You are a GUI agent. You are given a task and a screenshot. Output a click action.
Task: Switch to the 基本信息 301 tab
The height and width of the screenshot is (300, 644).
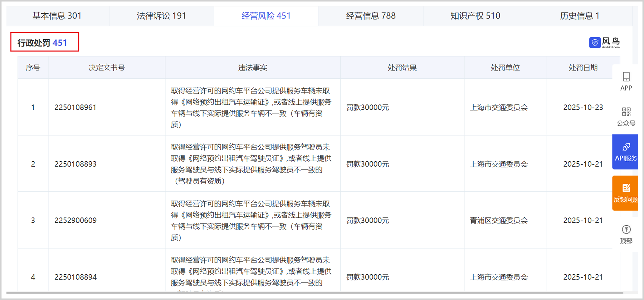coord(57,16)
